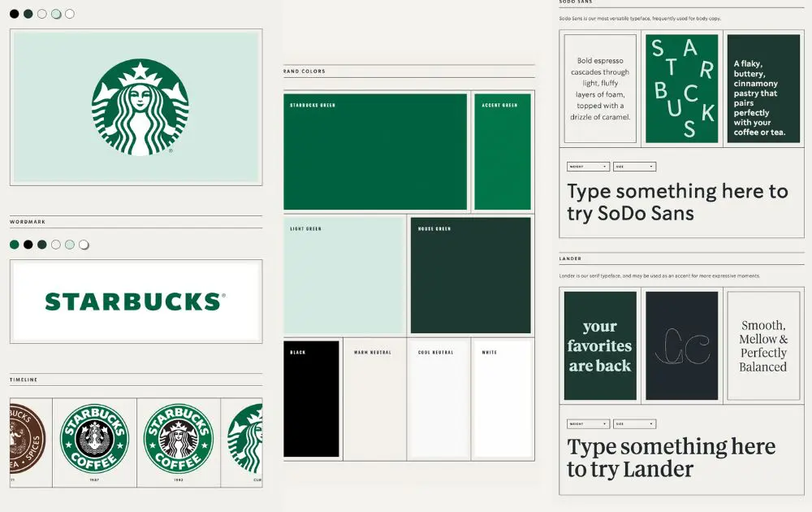
Task: Expand the Weight dropdown for the Lander typeface
Action: tap(588, 424)
